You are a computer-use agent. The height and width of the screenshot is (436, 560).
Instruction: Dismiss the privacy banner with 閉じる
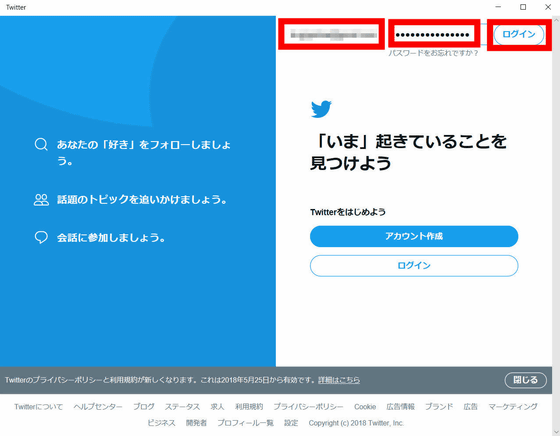[525, 380]
